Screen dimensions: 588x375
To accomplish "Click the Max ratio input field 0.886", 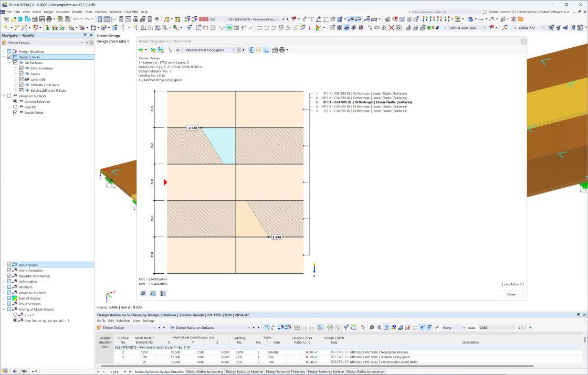I will pyautogui.click(x=497, y=327).
